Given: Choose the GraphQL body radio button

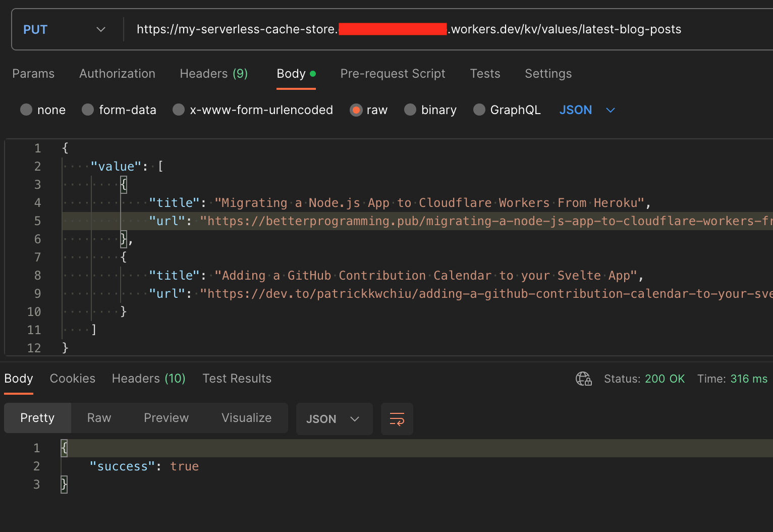Looking at the screenshot, I should [479, 110].
